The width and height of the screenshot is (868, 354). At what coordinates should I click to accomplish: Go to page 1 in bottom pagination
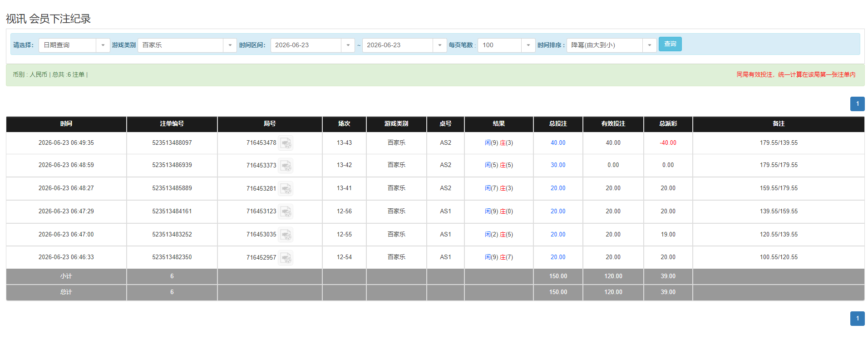[857, 319]
